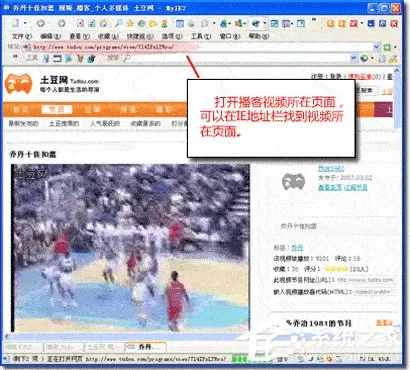Click the 土豆推荐的 sub-navigation link
Screen dimensions: 410x370
pos(64,124)
